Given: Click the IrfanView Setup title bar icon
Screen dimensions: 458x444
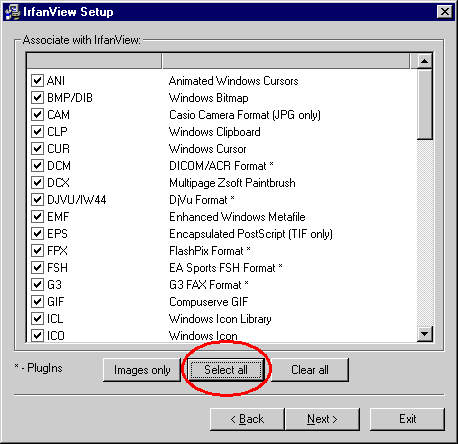Looking at the screenshot, I should (13, 12).
